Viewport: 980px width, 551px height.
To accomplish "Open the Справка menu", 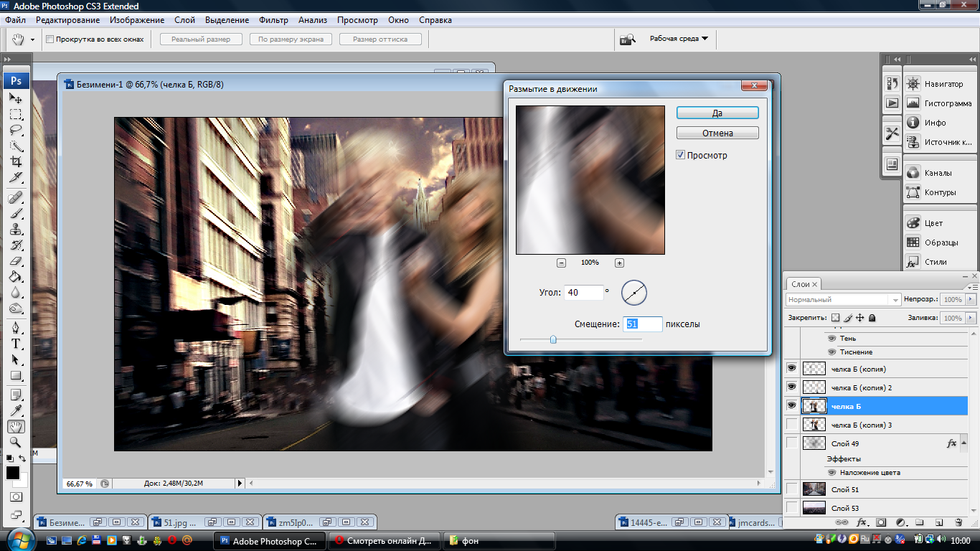I will (435, 20).
